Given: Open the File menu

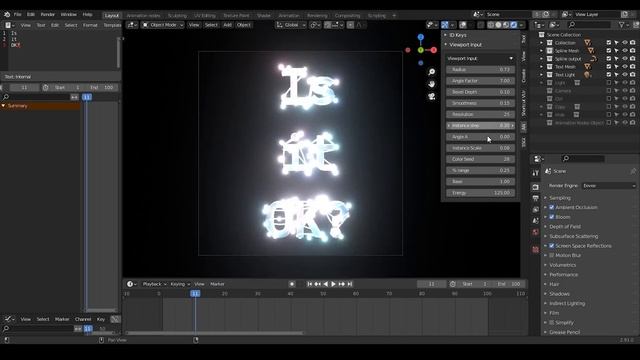Looking at the screenshot, I should [x=18, y=14].
